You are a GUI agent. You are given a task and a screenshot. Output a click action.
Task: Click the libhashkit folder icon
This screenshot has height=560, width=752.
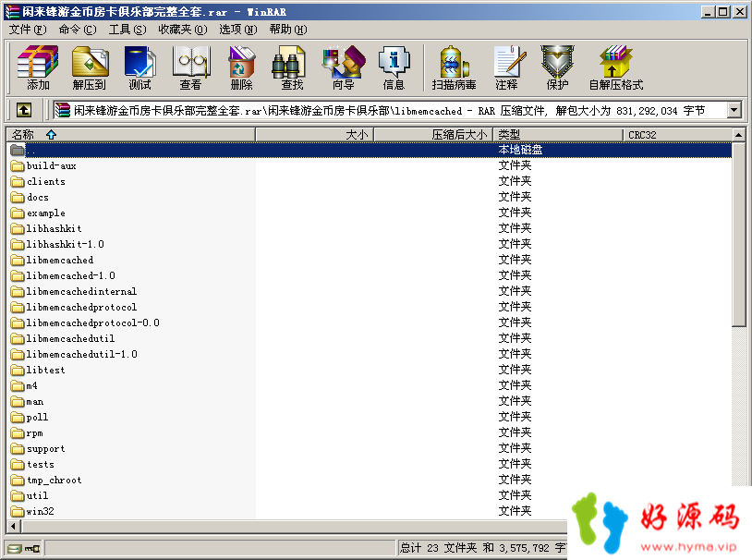point(18,229)
